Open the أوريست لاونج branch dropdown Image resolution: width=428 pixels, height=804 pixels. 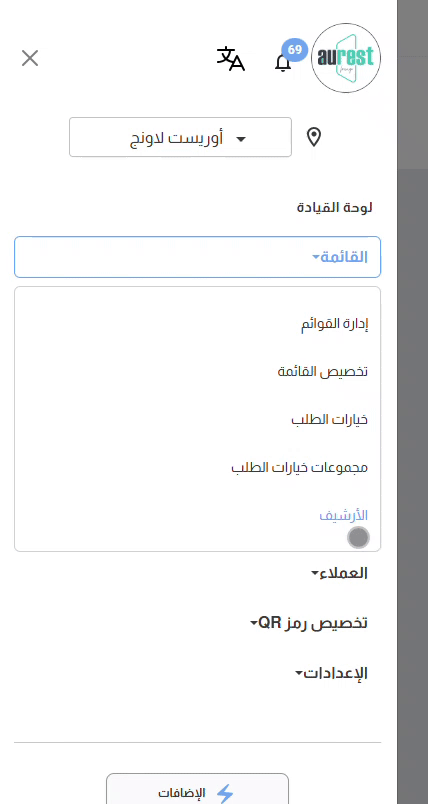[180, 137]
